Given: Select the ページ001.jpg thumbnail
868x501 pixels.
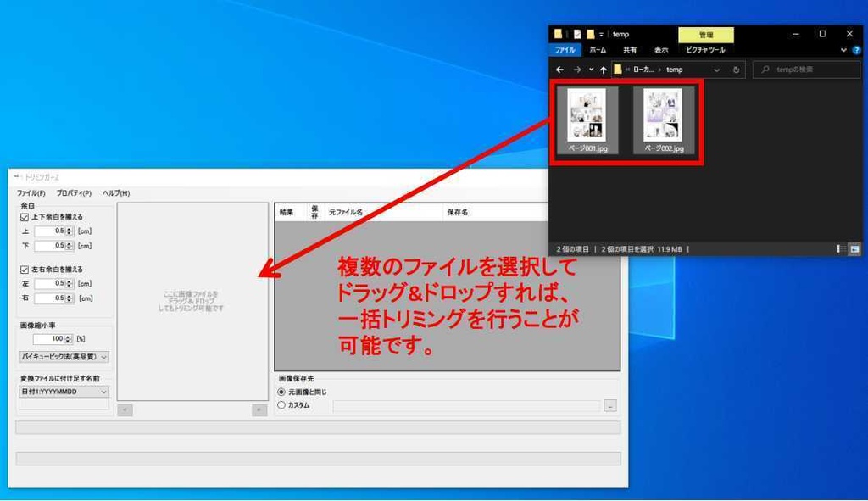Looking at the screenshot, I should pos(586,116).
